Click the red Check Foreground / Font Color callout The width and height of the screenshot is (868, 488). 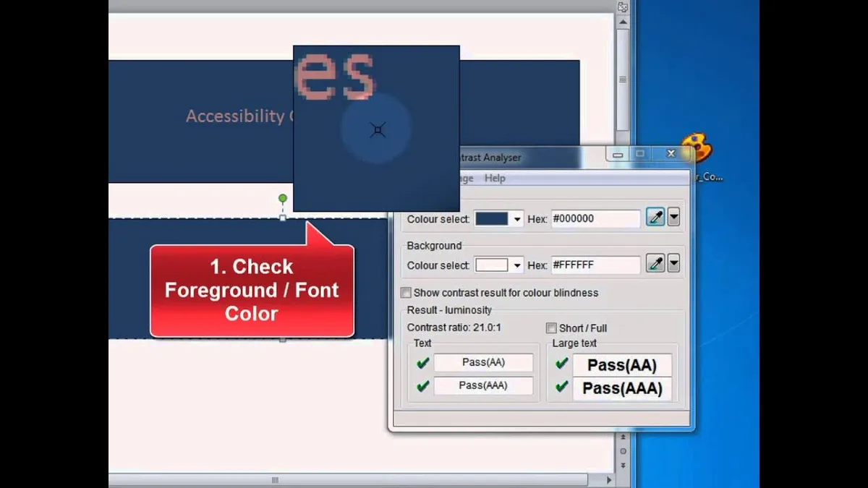252,290
